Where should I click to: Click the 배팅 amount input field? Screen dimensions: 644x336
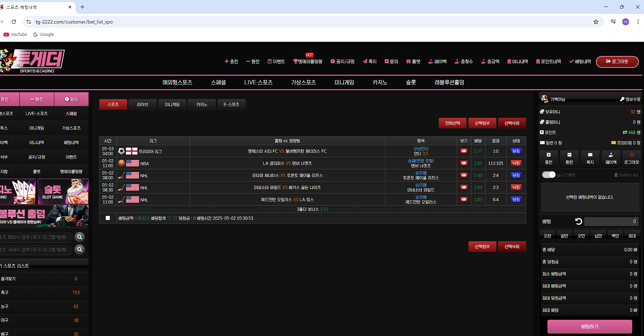coord(611,221)
